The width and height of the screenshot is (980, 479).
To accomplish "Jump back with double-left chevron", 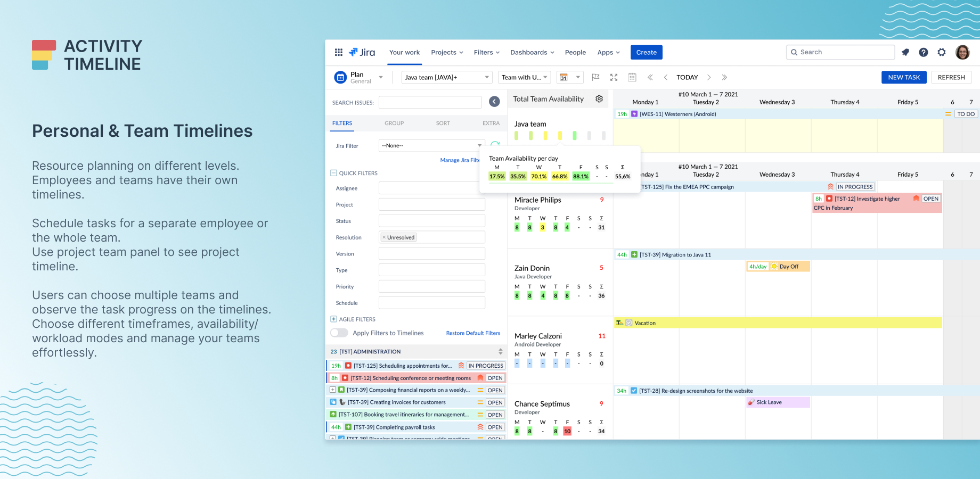I will 650,77.
